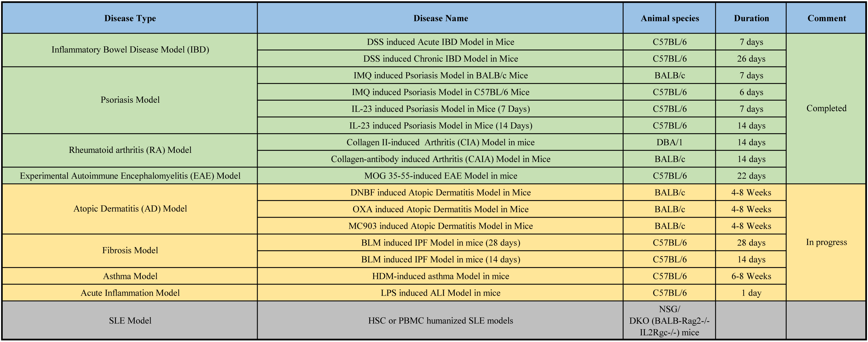Select the Duration header cell
The image size is (868, 342).
(751, 18)
